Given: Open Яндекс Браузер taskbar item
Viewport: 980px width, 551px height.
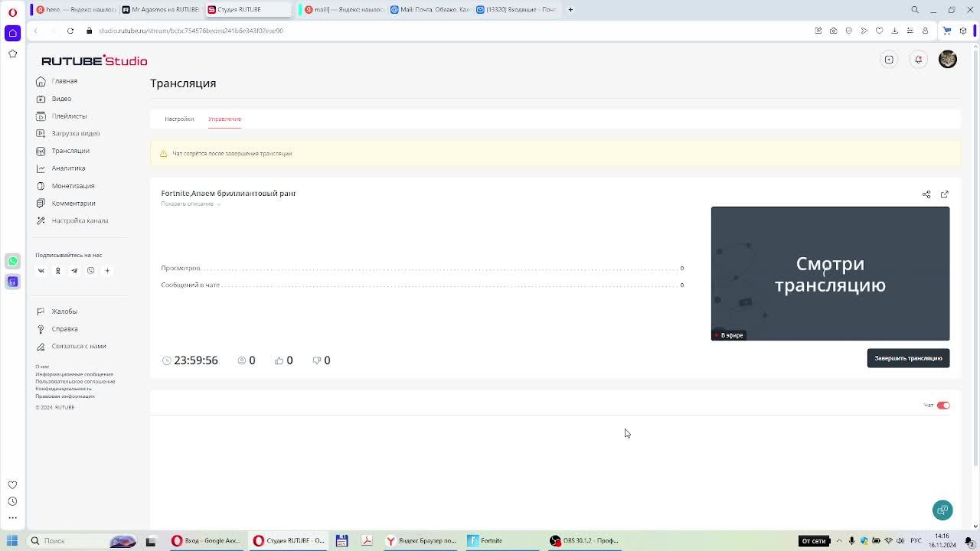Looking at the screenshot, I should (x=421, y=540).
